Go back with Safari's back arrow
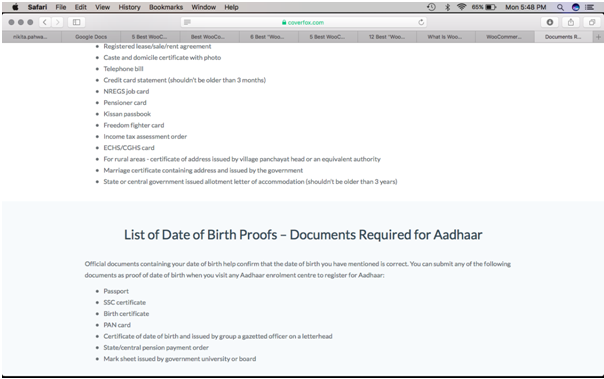 45,22
